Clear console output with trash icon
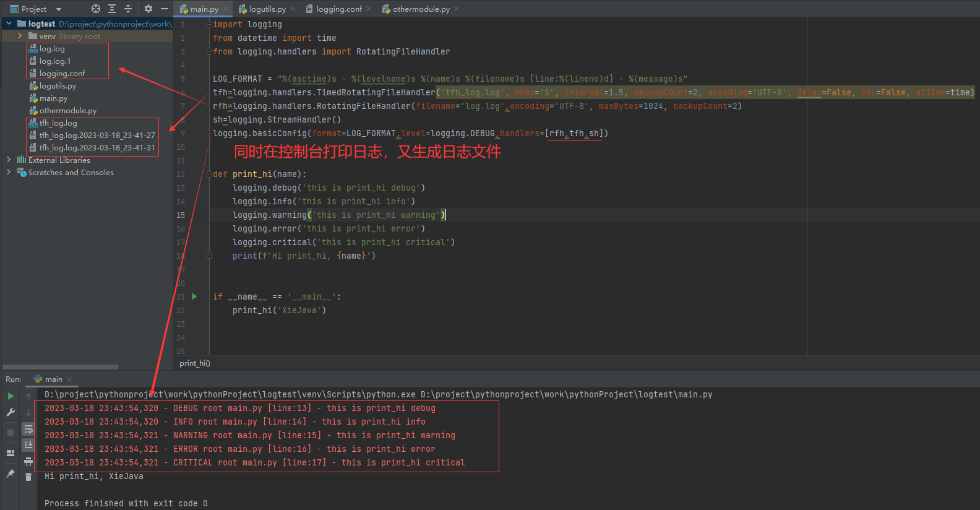Viewport: 980px width, 510px height. pyautogui.click(x=28, y=477)
